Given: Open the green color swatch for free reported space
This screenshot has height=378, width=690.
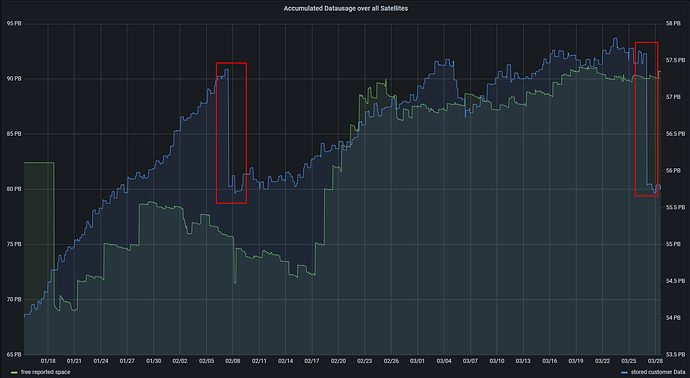Looking at the screenshot, I should point(14,373).
